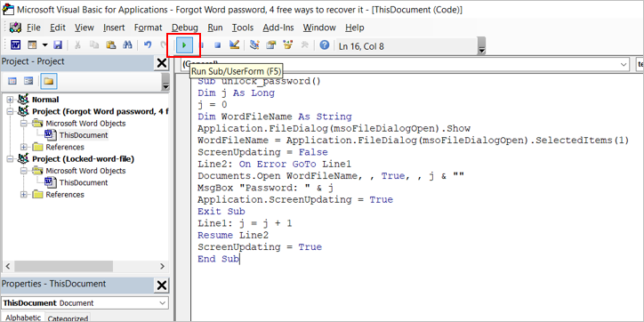Switch to the Alphabetic properties tab
This screenshot has height=322, width=644.
(x=23, y=318)
